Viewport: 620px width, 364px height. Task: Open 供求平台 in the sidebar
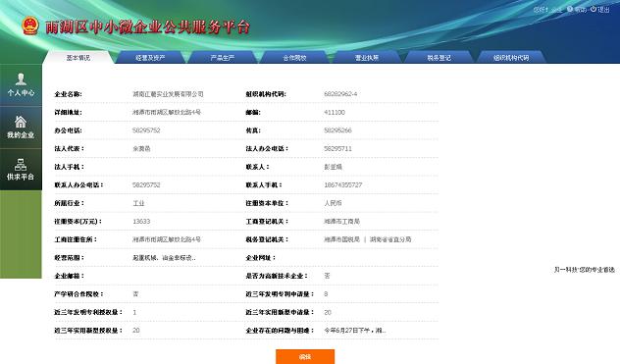pyautogui.click(x=21, y=170)
